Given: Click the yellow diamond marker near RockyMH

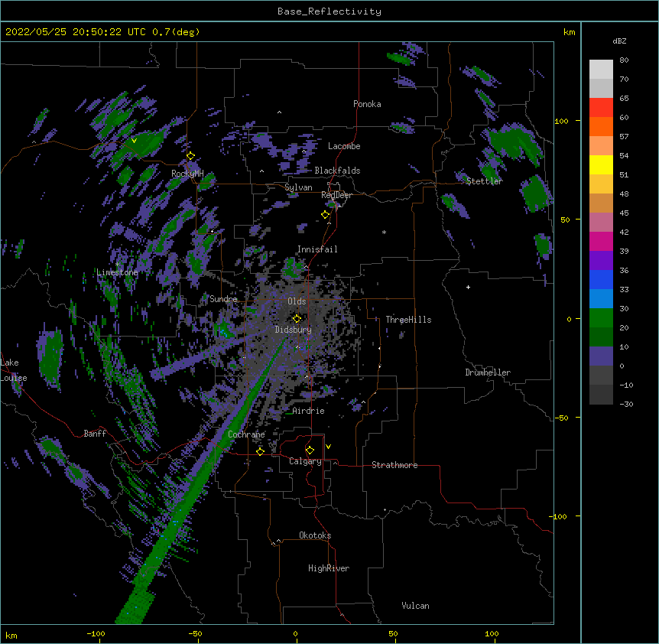Looking at the screenshot, I should click(191, 155).
